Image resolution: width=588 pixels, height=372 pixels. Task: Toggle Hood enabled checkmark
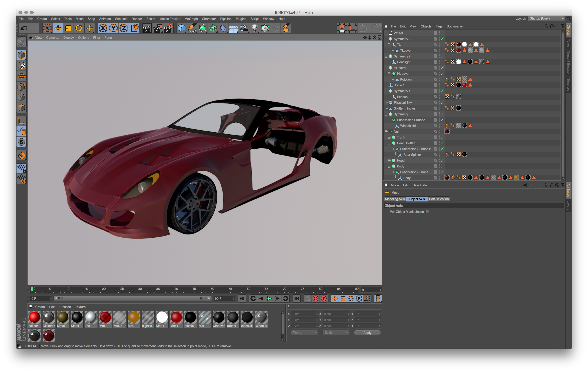(442, 161)
